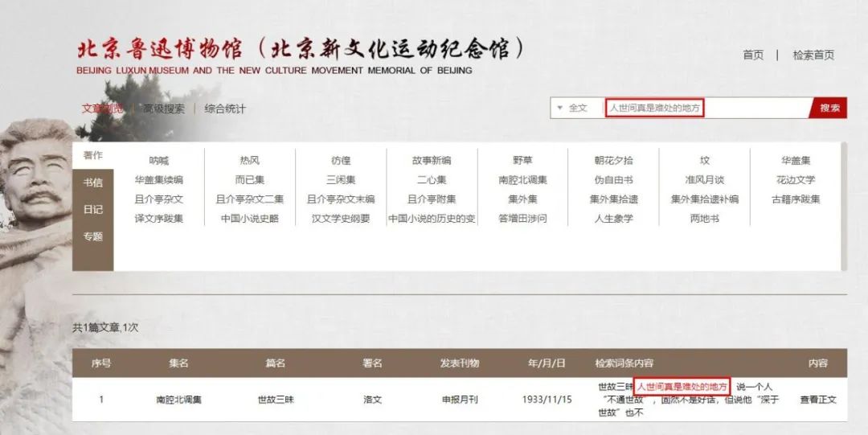Open the 综合统计 tab
This screenshot has width=868, height=435.
click(225, 109)
